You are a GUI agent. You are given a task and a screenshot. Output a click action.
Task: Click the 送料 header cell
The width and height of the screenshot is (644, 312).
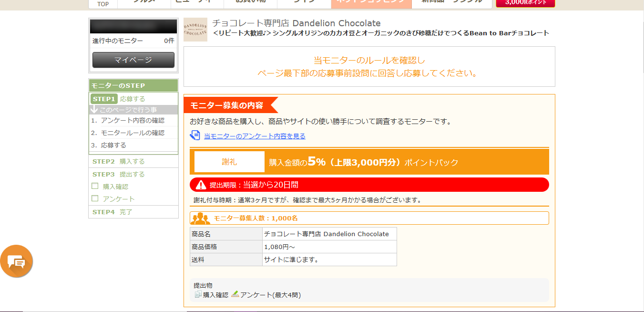tap(226, 260)
